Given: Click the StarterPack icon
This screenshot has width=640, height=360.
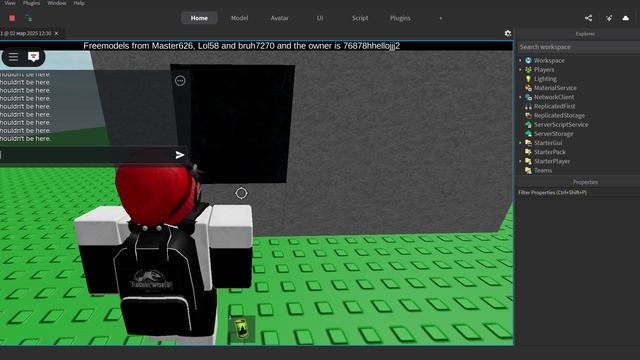Looking at the screenshot, I should pyautogui.click(x=528, y=152).
